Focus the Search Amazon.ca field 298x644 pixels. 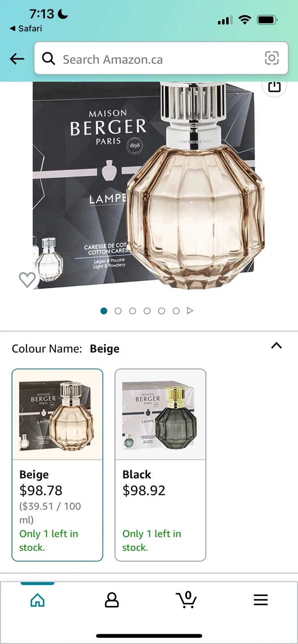click(x=161, y=58)
